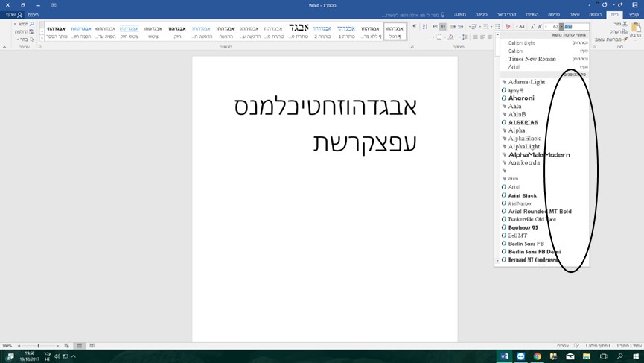The image size is (644, 363).
Task: Collapse the ribbon chevron
Action: coord(4,47)
